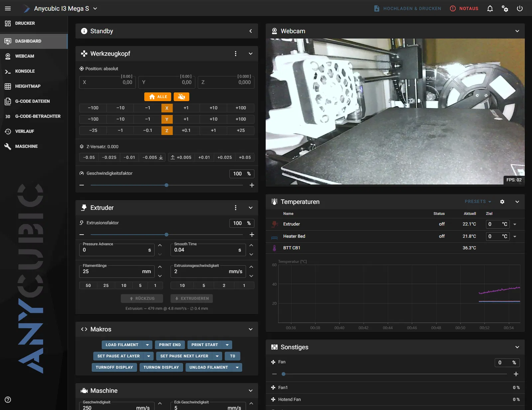
Task: Go to G-Code Dateien
Action: [32, 101]
